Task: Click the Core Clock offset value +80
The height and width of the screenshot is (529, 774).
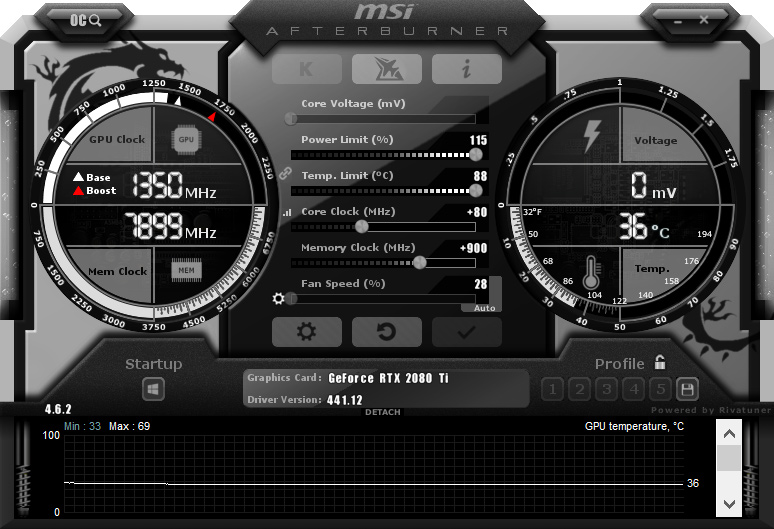Action: [477, 212]
